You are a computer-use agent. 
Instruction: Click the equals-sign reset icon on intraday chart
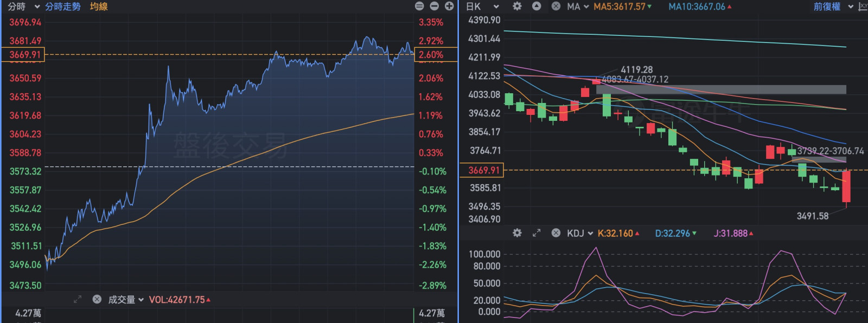pyautogui.click(x=419, y=6)
